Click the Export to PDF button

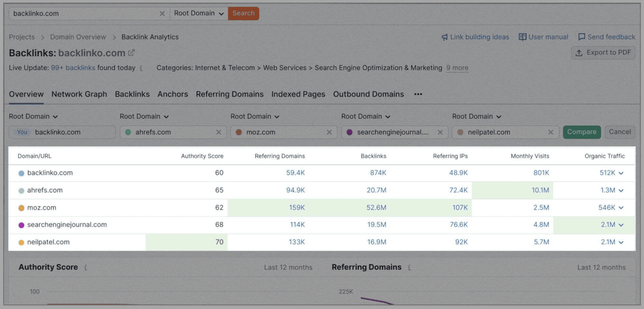pos(603,53)
